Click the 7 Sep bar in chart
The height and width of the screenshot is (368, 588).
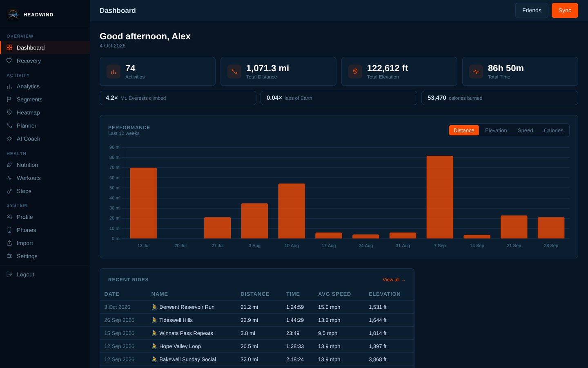[x=440, y=197]
